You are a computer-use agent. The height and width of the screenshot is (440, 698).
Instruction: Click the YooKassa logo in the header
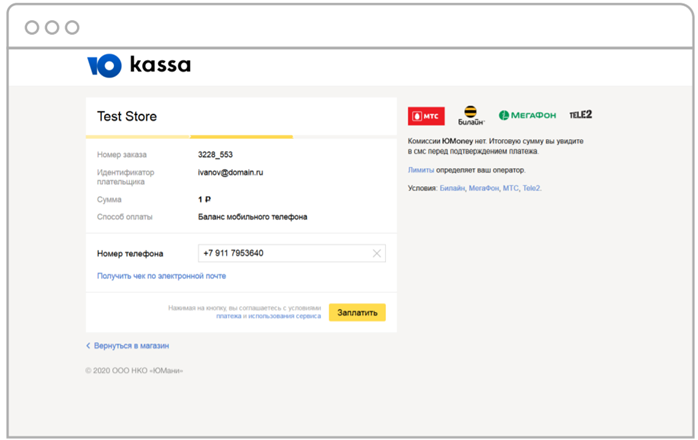coord(138,66)
